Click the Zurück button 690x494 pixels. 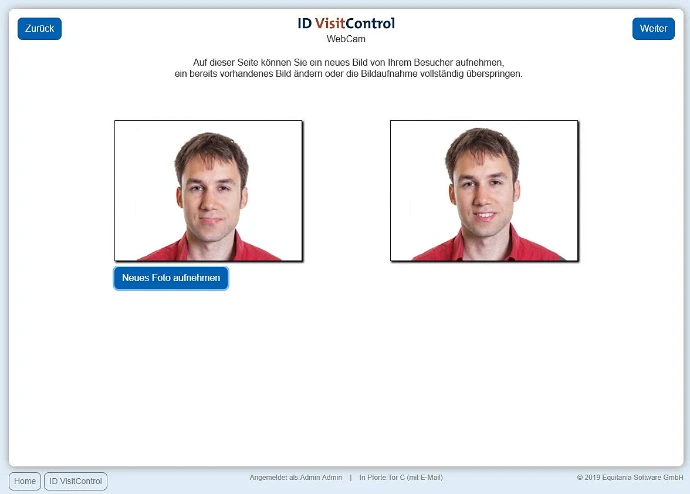coord(40,29)
